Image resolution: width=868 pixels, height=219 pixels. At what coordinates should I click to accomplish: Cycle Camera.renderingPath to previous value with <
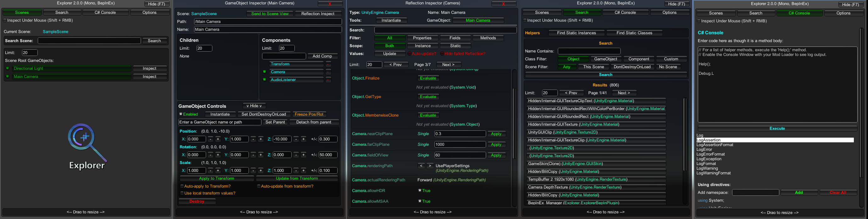(421, 166)
